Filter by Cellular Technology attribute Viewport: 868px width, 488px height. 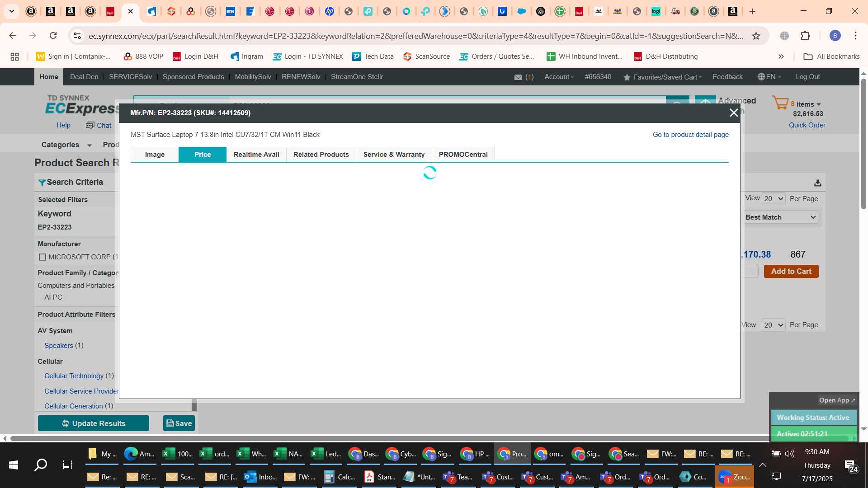74,376
